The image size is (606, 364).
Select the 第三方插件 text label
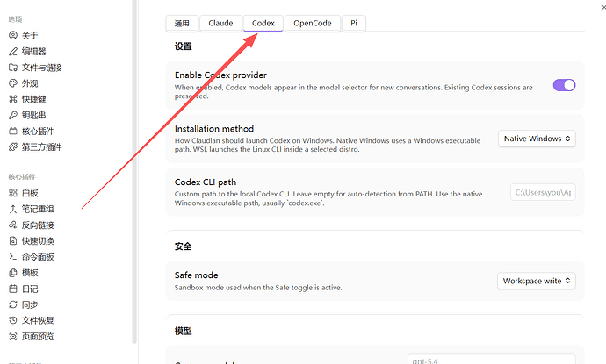[42, 147]
